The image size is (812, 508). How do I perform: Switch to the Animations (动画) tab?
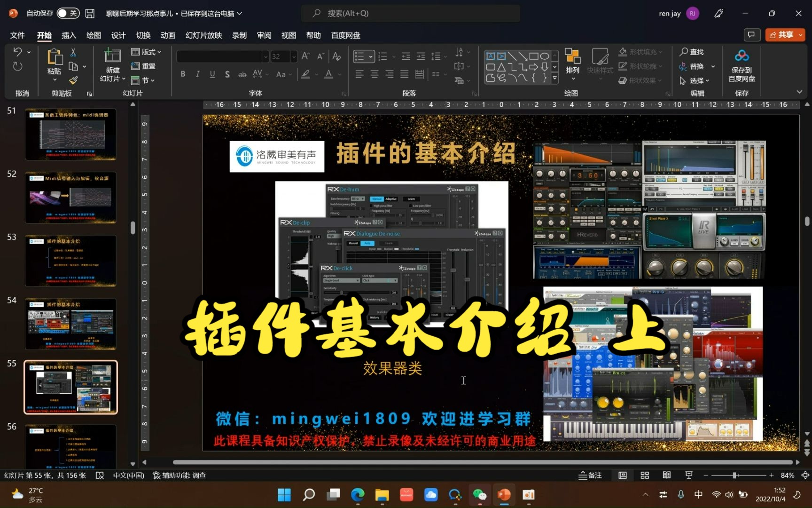point(168,35)
